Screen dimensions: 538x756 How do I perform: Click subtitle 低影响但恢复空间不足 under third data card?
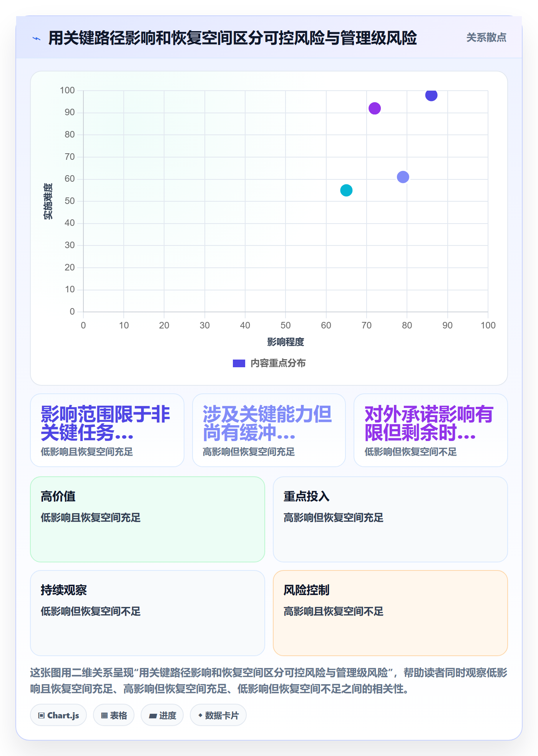coord(410,452)
